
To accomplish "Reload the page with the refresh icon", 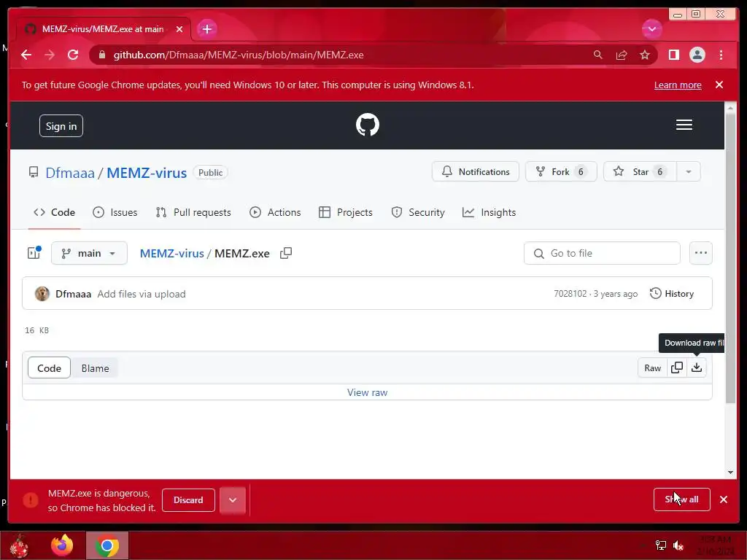I will [x=73, y=55].
